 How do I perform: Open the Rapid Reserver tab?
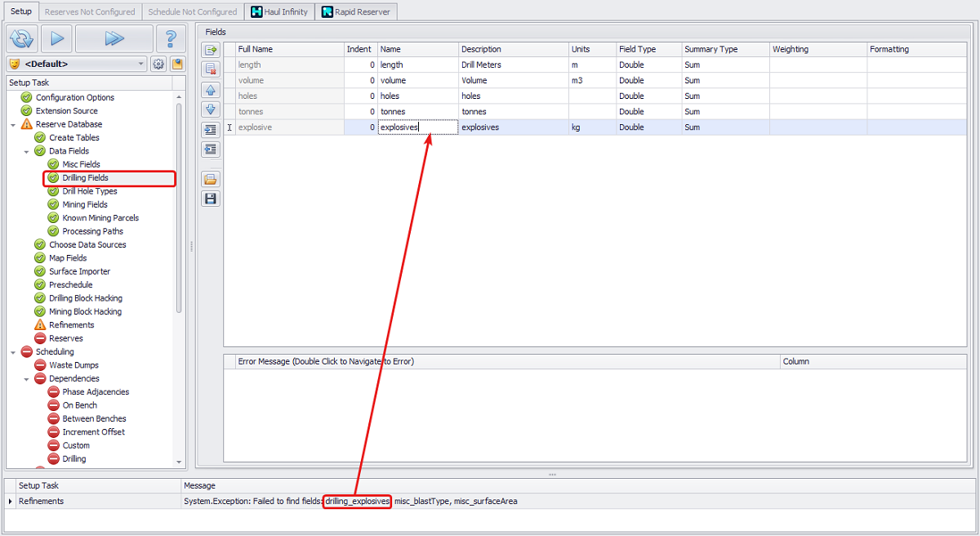click(357, 12)
